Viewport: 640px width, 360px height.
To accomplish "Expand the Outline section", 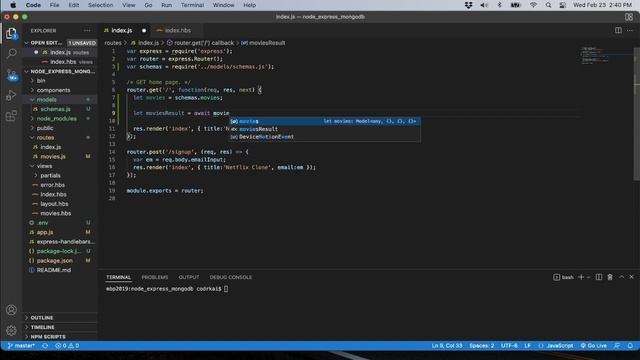I will click(x=60, y=318).
